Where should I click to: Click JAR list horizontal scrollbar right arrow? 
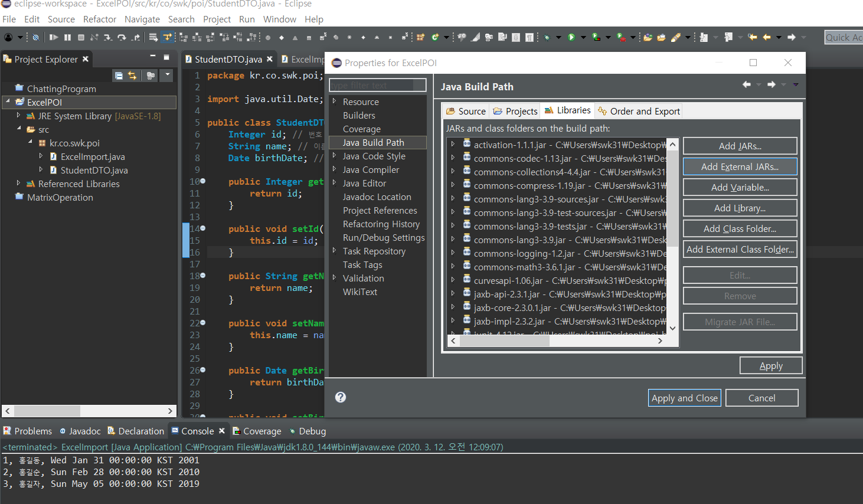(660, 341)
